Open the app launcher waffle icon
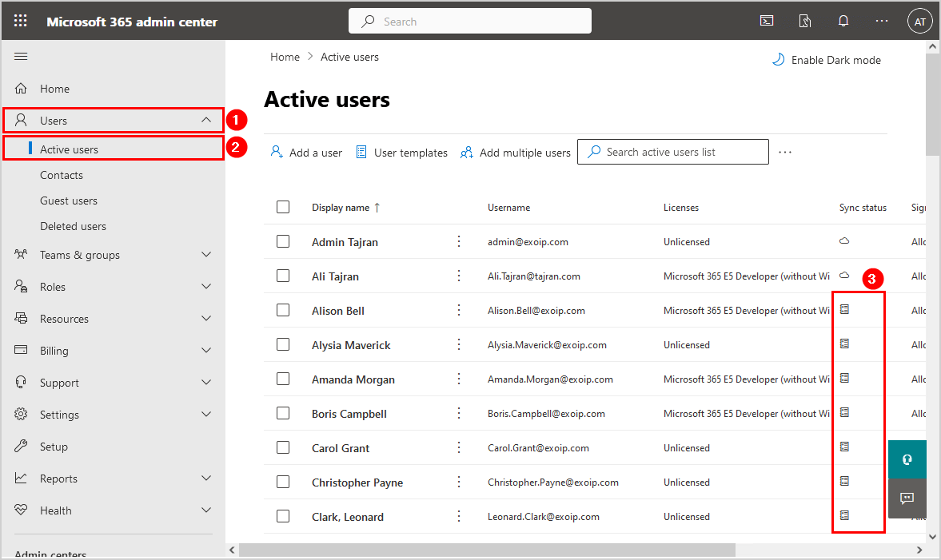This screenshot has width=941, height=560. click(x=21, y=22)
